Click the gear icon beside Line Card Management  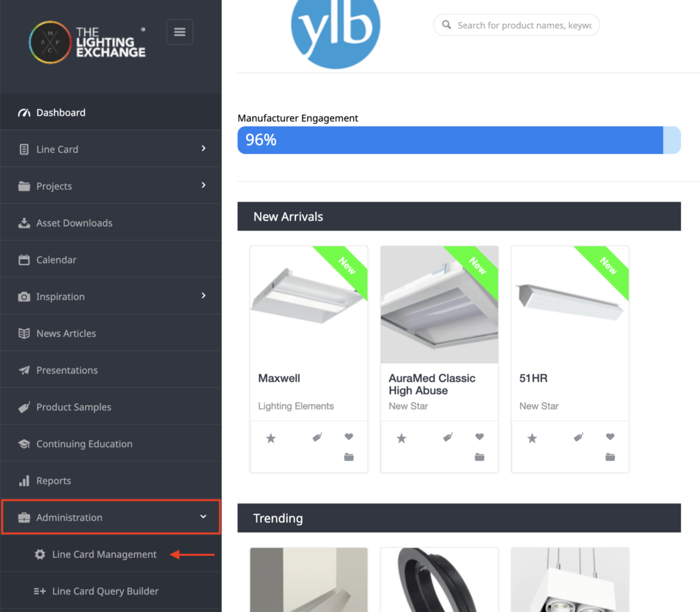40,555
